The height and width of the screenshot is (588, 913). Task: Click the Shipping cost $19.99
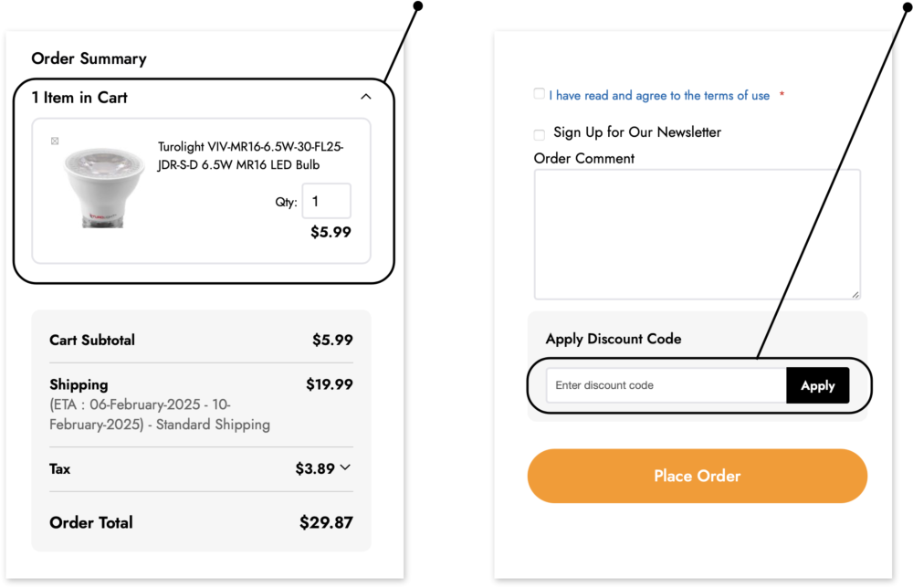pyautogui.click(x=329, y=385)
